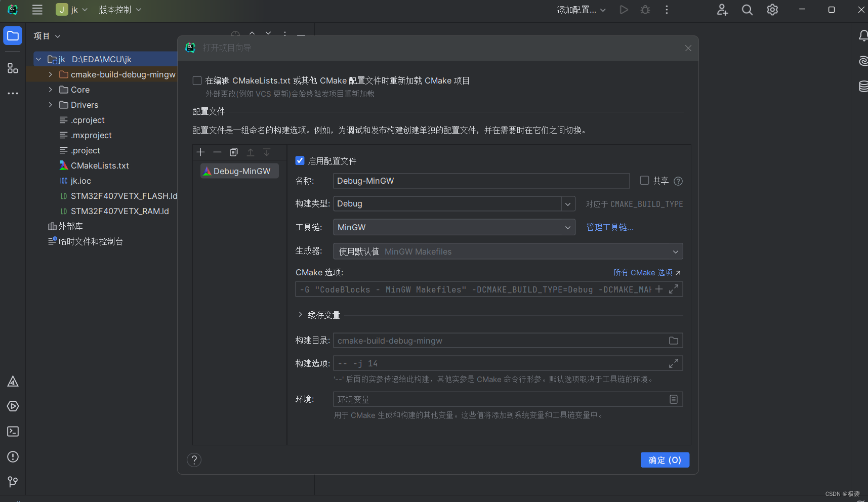Open the Database tool window icon
868x502 pixels.
863,87
